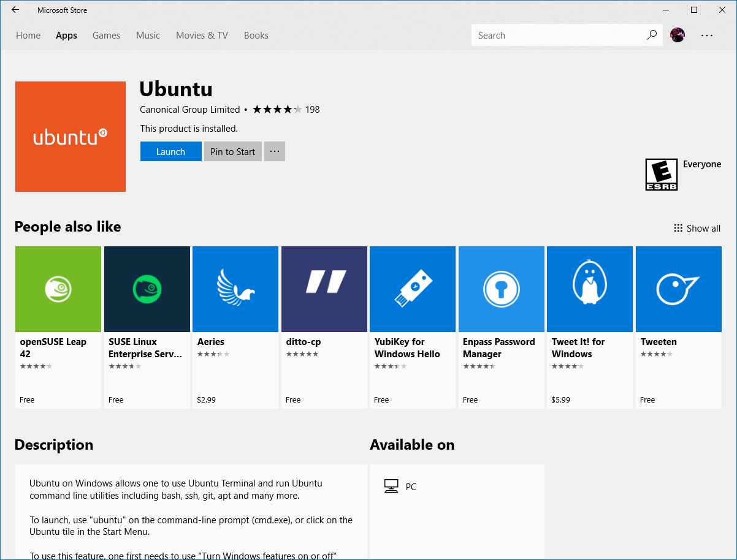Click the Ubuntu orange app logo

71,137
